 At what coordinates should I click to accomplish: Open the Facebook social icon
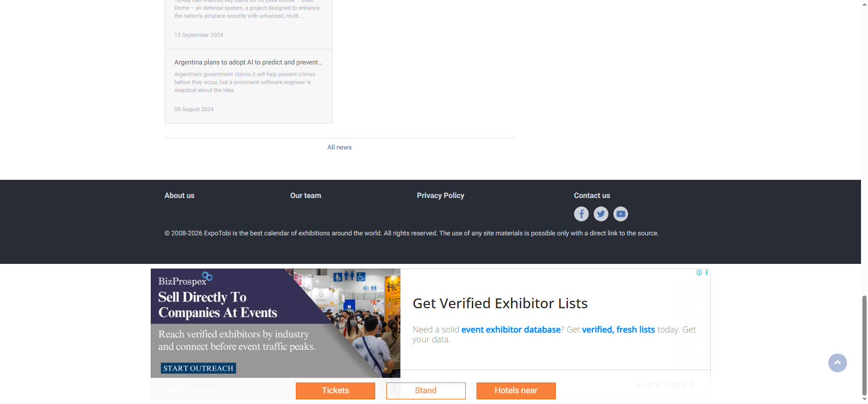(x=581, y=214)
